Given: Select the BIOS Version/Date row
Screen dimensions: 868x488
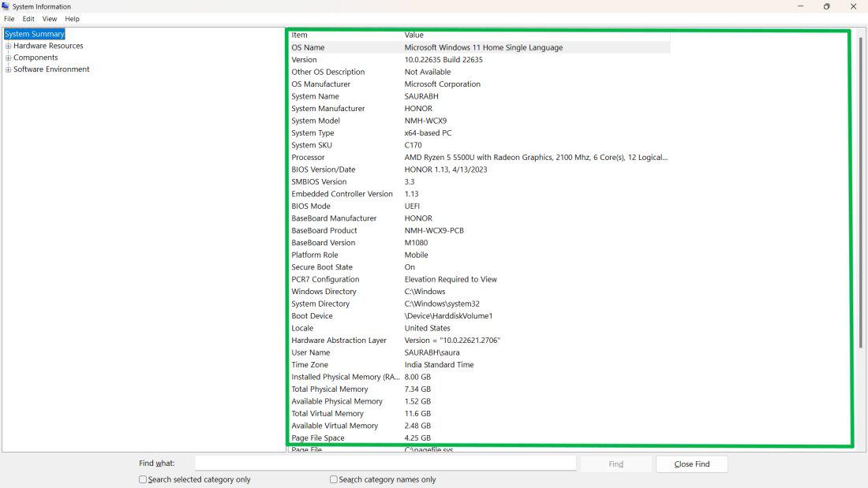Looking at the screenshot, I should [x=480, y=169].
